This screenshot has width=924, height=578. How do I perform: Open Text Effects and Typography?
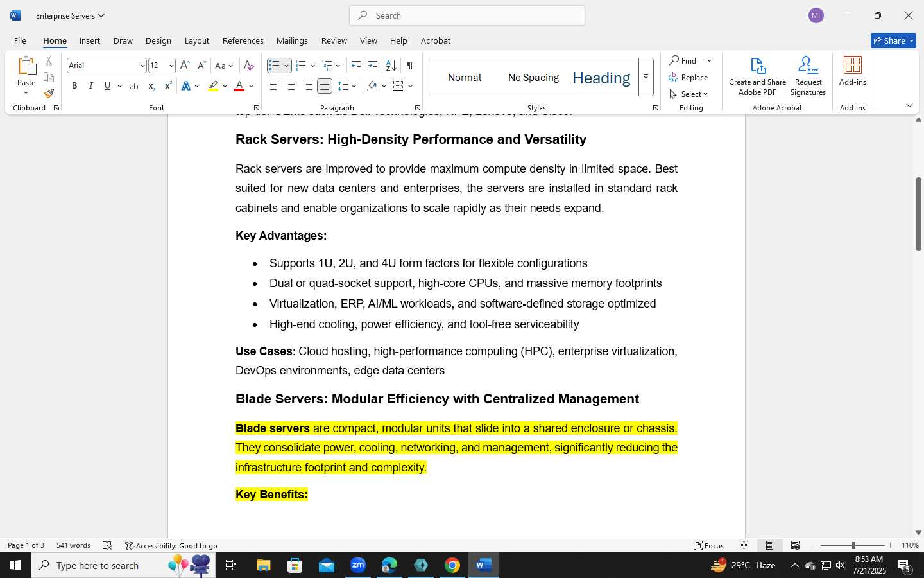click(x=186, y=86)
